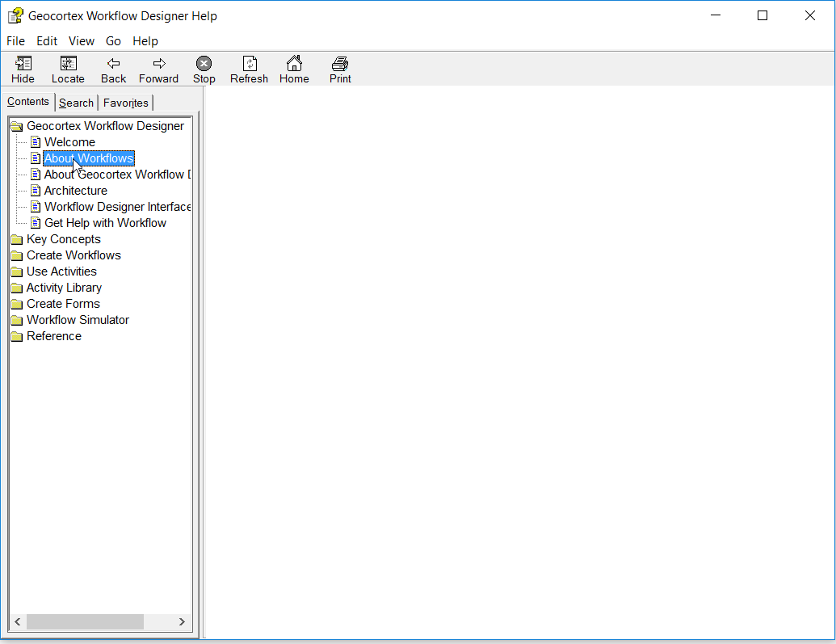Minimize the help window

coord(716,15)
